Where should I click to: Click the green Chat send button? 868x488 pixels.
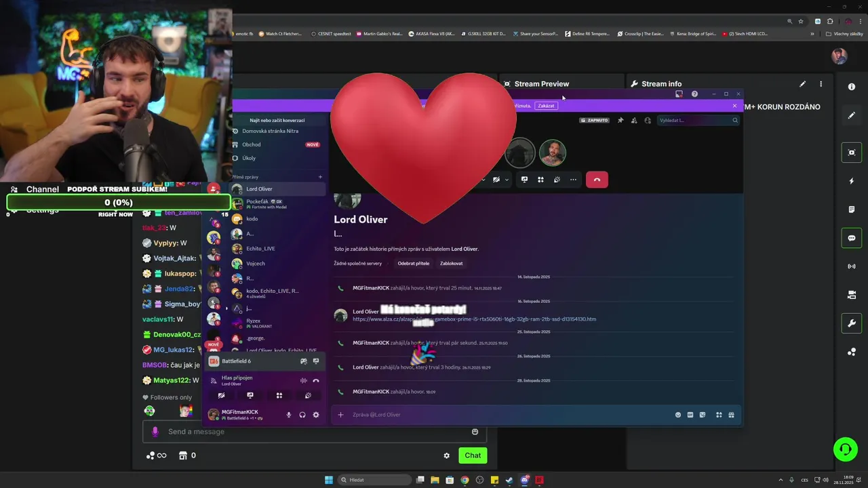tap(473, 455)
